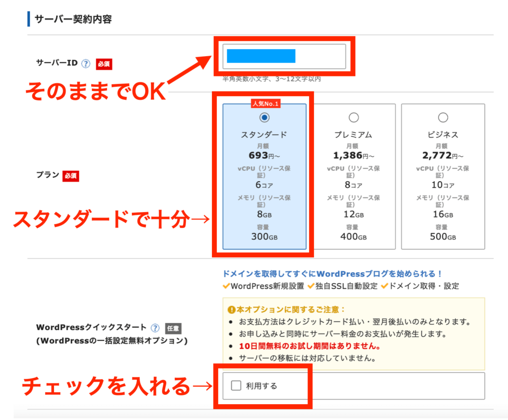Click the サーバーの移転には対応していません note
The image size is (508, 420).
tap(307, 358)
